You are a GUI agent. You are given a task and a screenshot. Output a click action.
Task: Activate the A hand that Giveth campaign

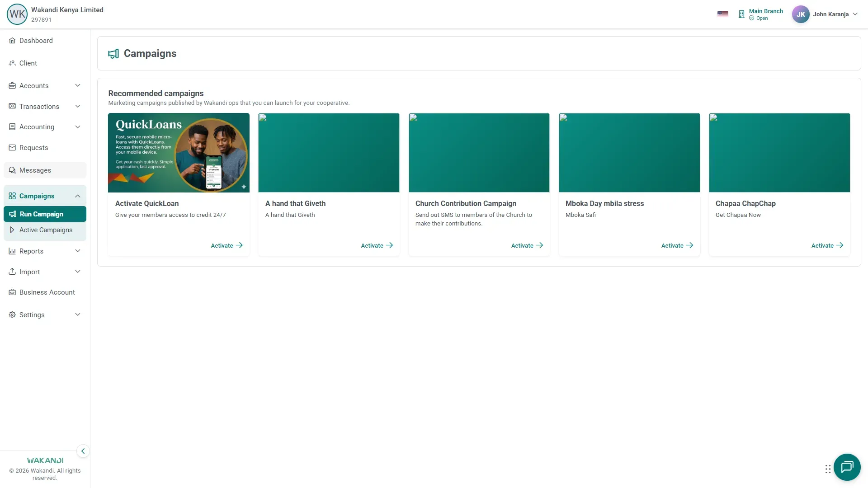pos(377,245)
